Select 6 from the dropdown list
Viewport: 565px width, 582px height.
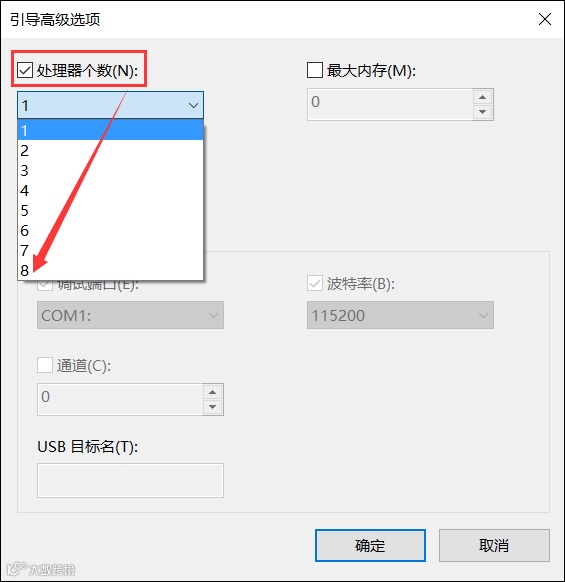click(110, 230)
